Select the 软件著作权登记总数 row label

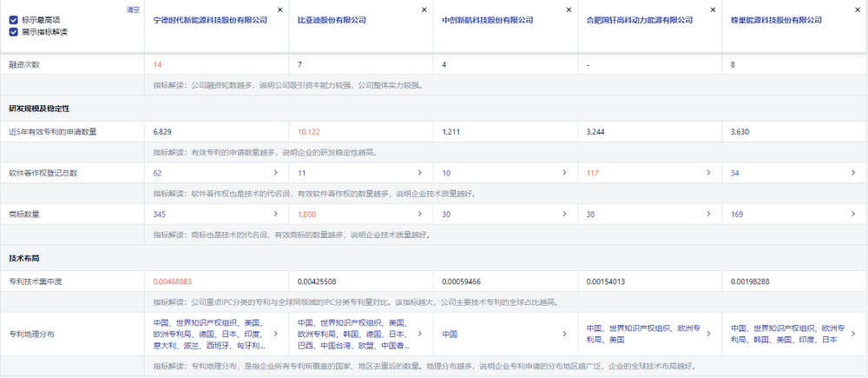[x=43, y=173]
